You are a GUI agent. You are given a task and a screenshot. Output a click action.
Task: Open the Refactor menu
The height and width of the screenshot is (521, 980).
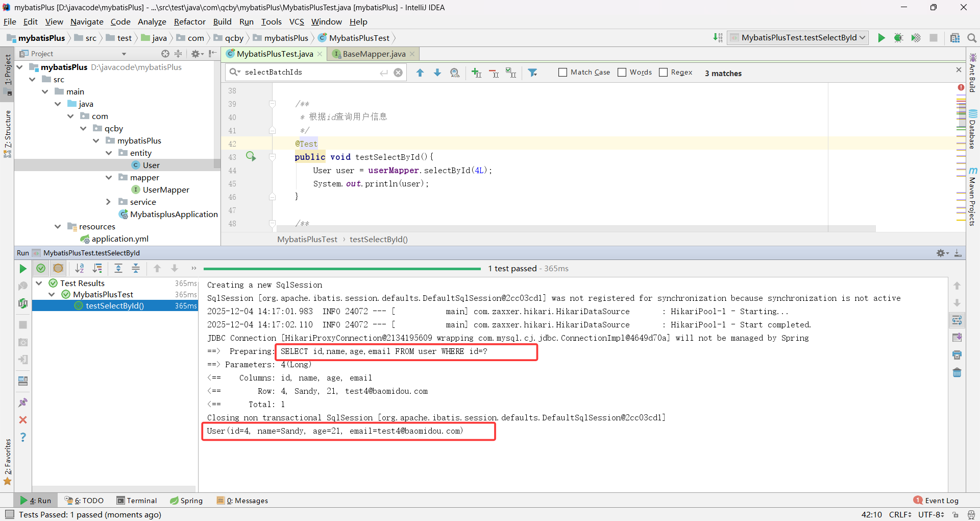[189, 21]
